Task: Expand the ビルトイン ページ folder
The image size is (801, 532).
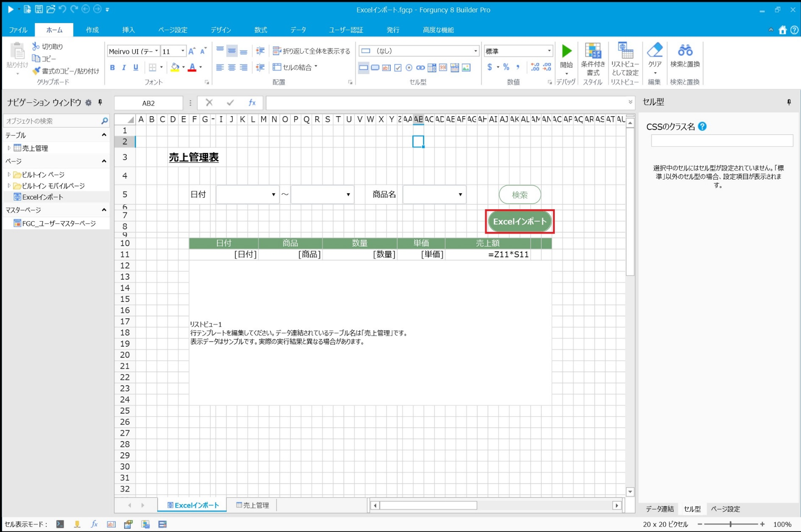Action: pos(9,174)
